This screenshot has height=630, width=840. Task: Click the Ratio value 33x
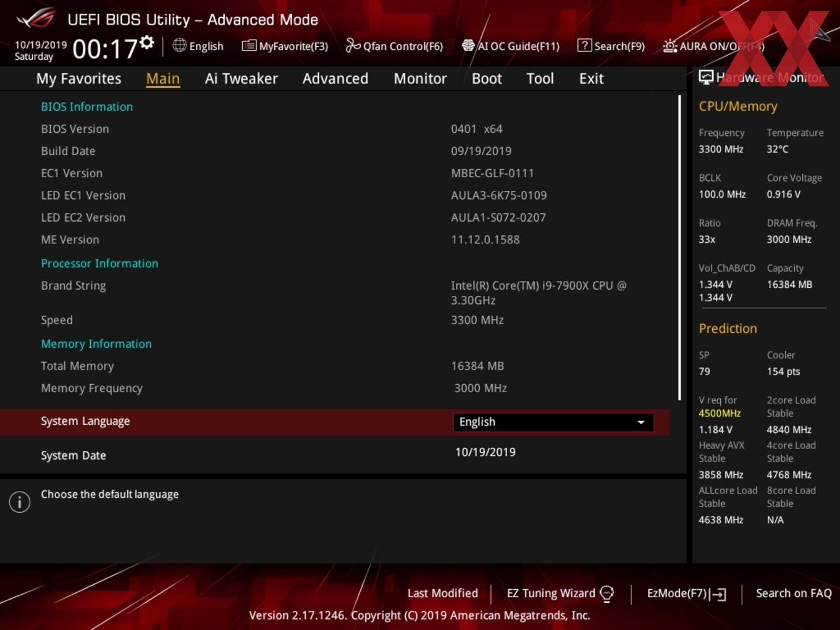(x=707, y=240)
